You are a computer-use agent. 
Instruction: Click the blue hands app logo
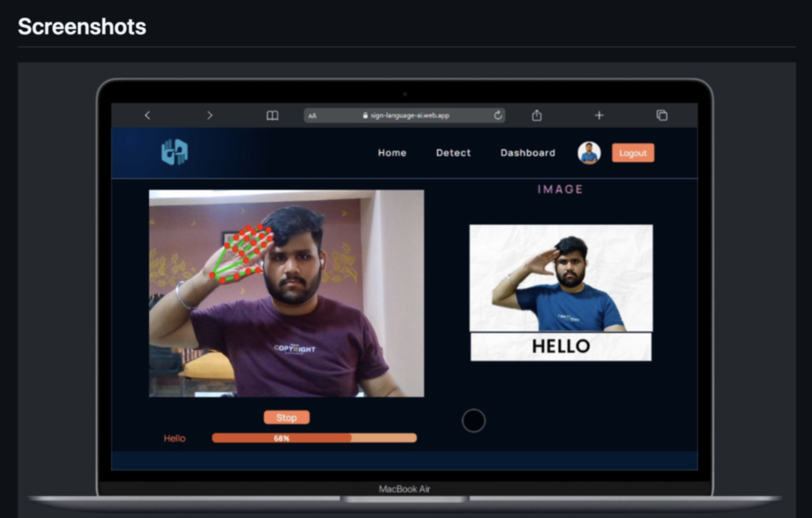(x=175, y=152)
